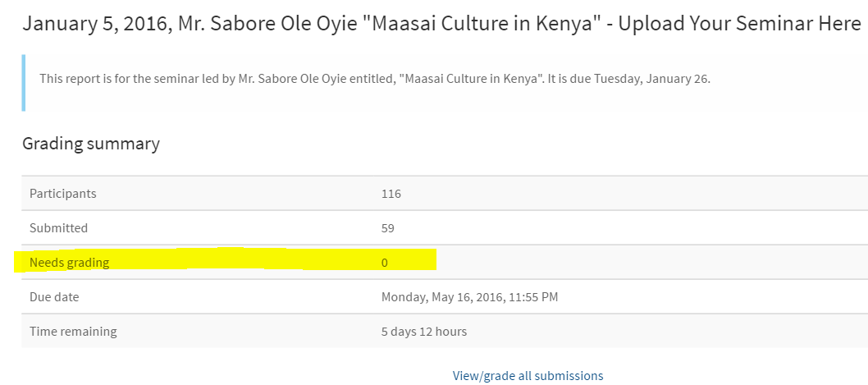Select "Upload Your Seminar Here" in the page title
Screen dimensions: 868x385
click(x=739, y=24)
